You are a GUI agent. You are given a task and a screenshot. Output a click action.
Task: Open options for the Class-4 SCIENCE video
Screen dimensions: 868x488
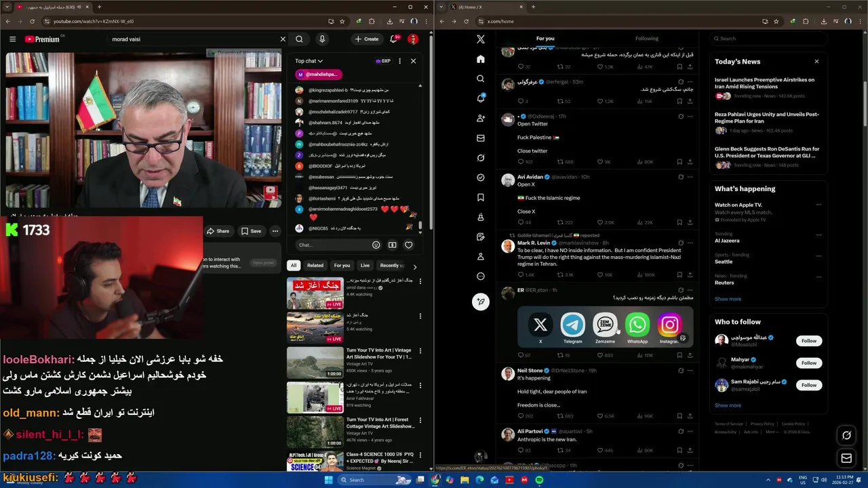(x=420, y=455)
